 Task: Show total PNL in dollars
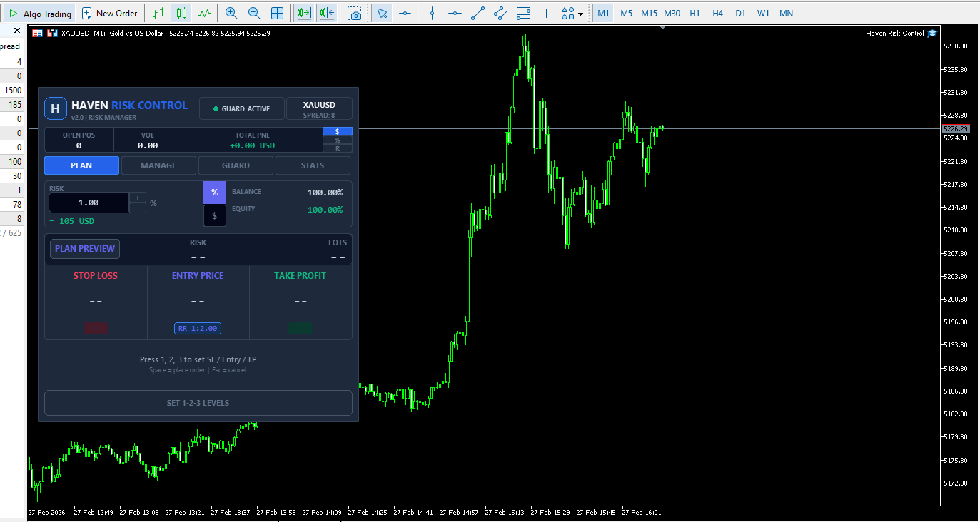(338, 131)
